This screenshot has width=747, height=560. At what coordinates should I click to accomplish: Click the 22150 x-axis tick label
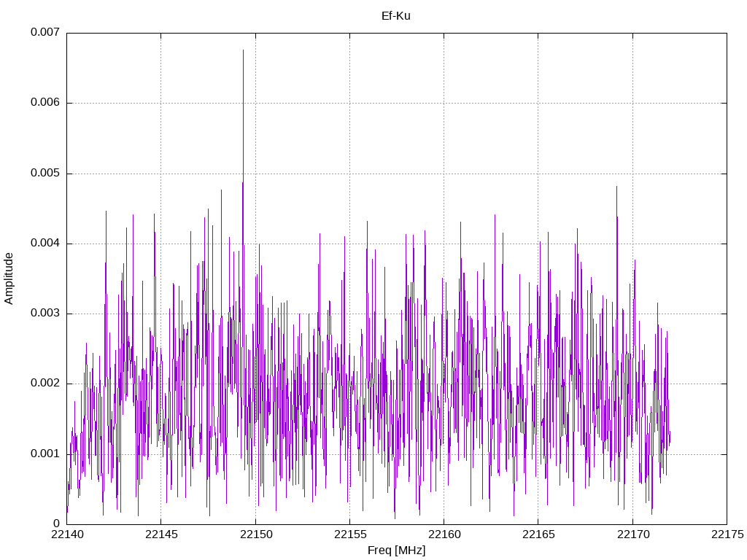256,534
